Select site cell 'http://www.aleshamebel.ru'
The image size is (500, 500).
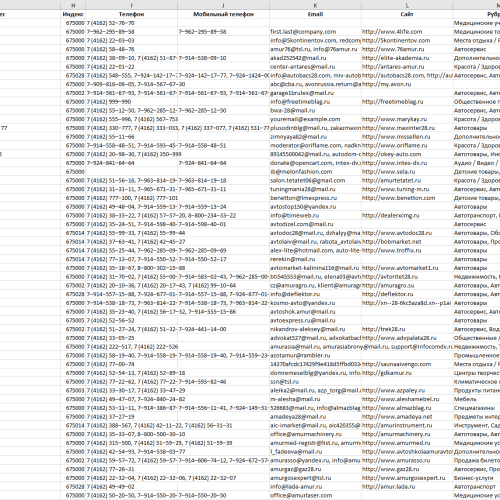point(407,399)
